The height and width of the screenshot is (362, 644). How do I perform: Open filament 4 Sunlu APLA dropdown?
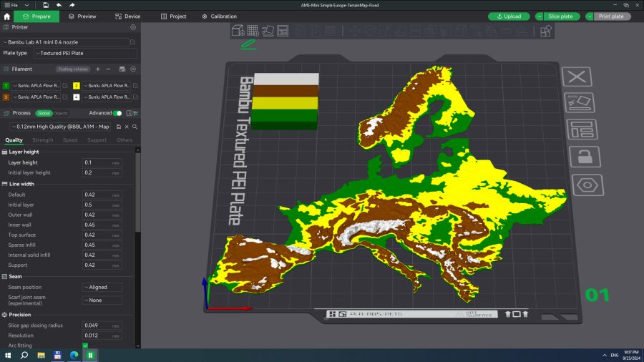(x=107, y=97)
